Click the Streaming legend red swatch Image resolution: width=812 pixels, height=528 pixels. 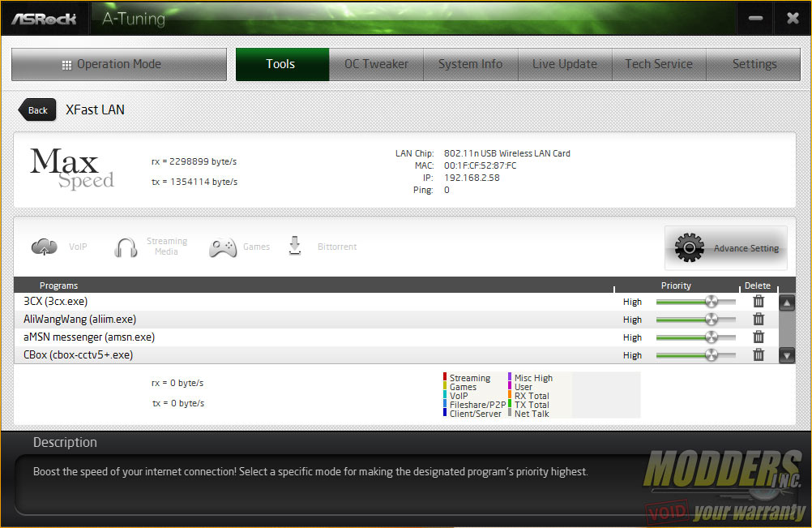(445, 377)
